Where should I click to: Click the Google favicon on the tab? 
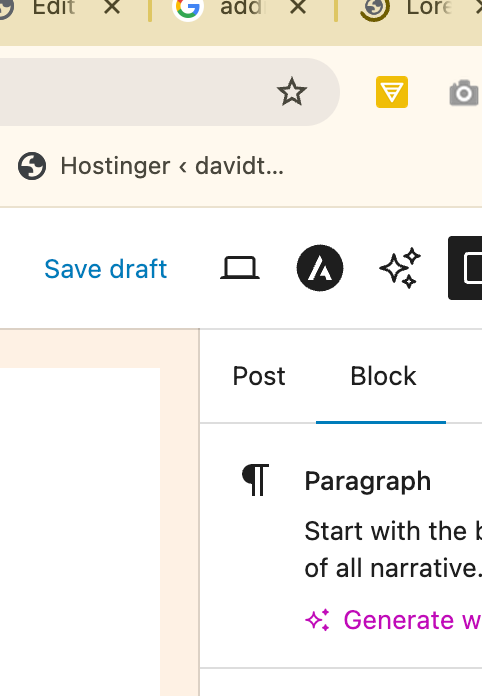pos(188,7)
